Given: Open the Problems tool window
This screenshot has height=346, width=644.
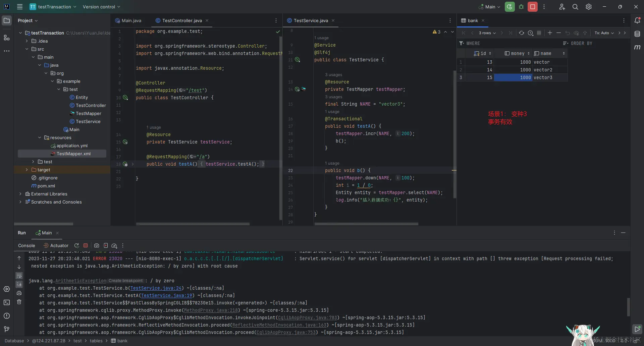Looking at the screenshot, I should point(7,316).
